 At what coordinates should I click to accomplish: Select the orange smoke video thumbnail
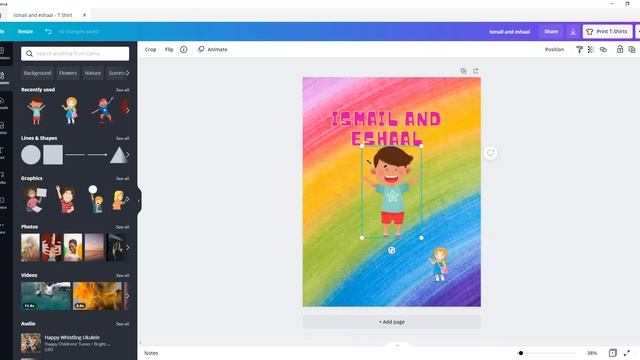pyautogui.click(x=97, y=296)
